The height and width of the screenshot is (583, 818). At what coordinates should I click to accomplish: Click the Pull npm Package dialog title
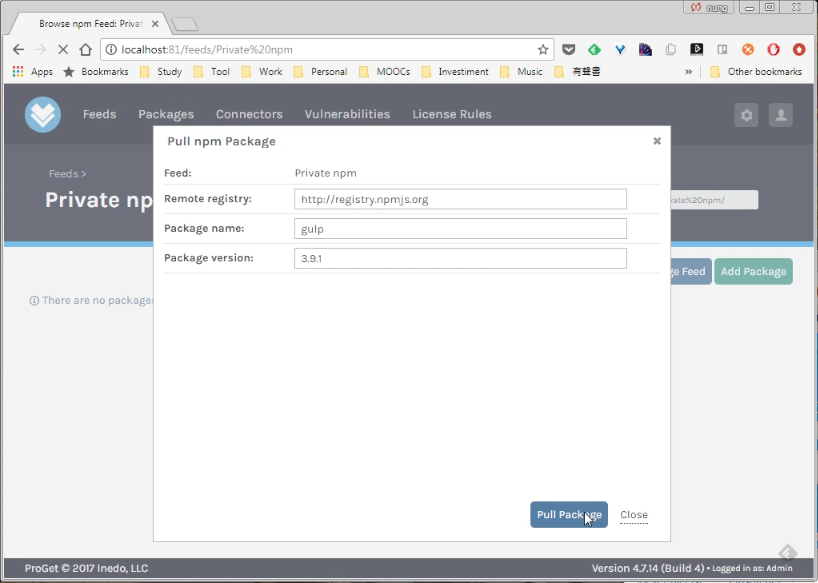tap(221, 141)
